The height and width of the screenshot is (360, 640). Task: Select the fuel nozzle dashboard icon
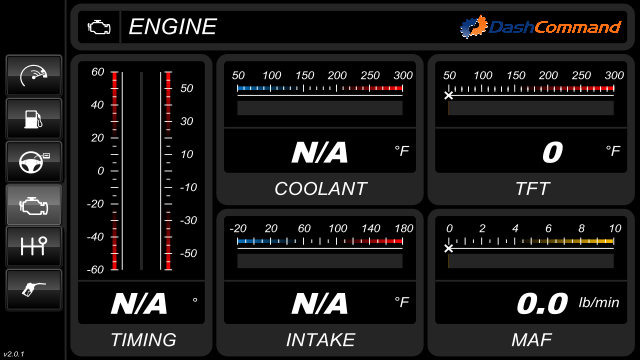pos(33,289)
